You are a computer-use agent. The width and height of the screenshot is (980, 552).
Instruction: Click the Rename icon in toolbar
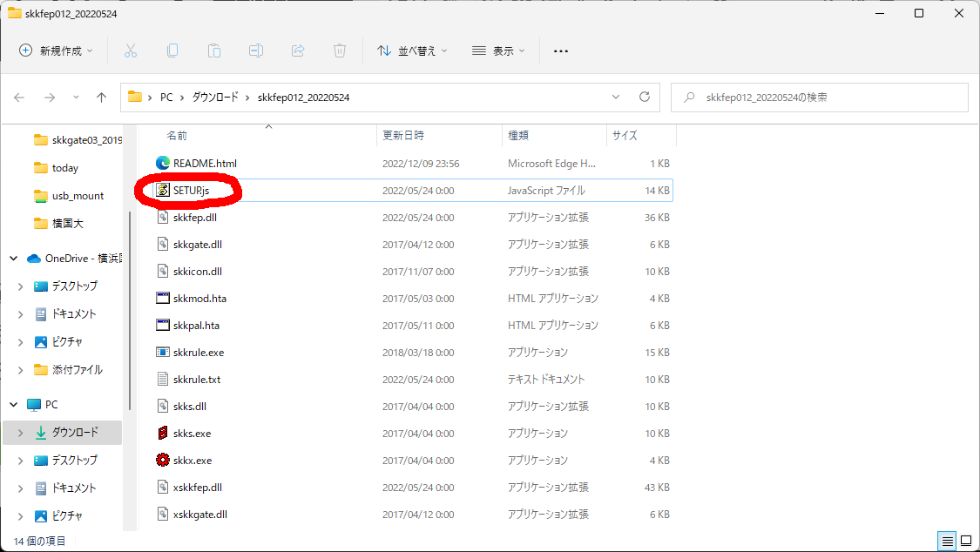pyautogui.click(x=256, y=50)
